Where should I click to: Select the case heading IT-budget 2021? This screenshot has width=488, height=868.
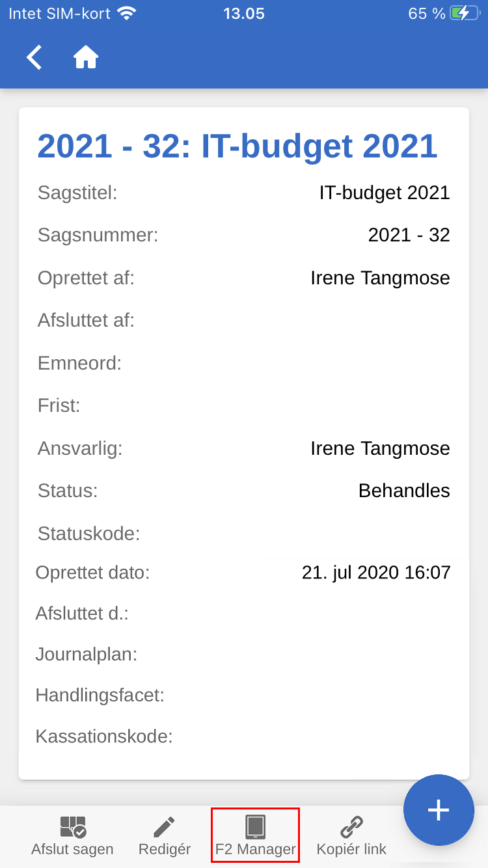(237, 146)
